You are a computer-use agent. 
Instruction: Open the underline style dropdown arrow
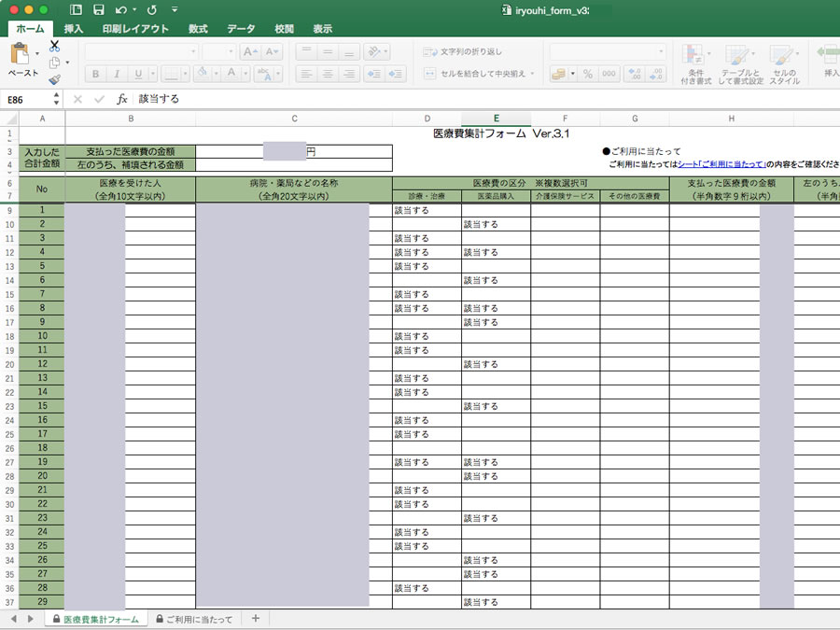click(153, 74)
